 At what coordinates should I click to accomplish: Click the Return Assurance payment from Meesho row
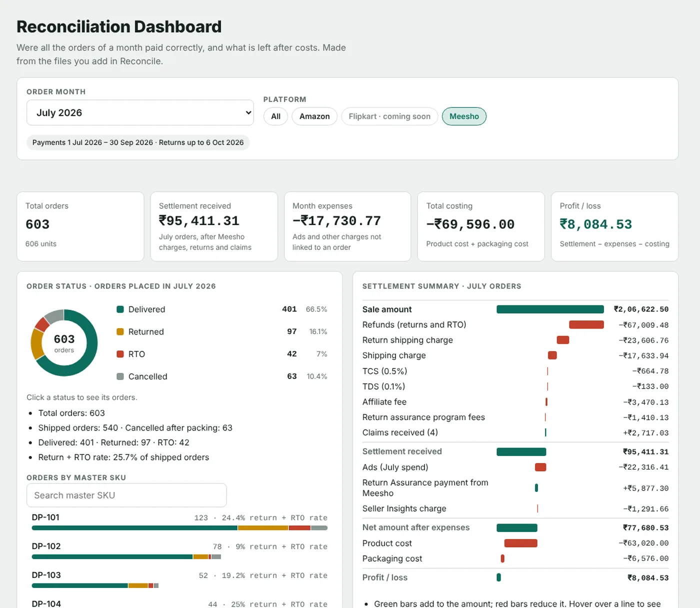pos(515,488)
